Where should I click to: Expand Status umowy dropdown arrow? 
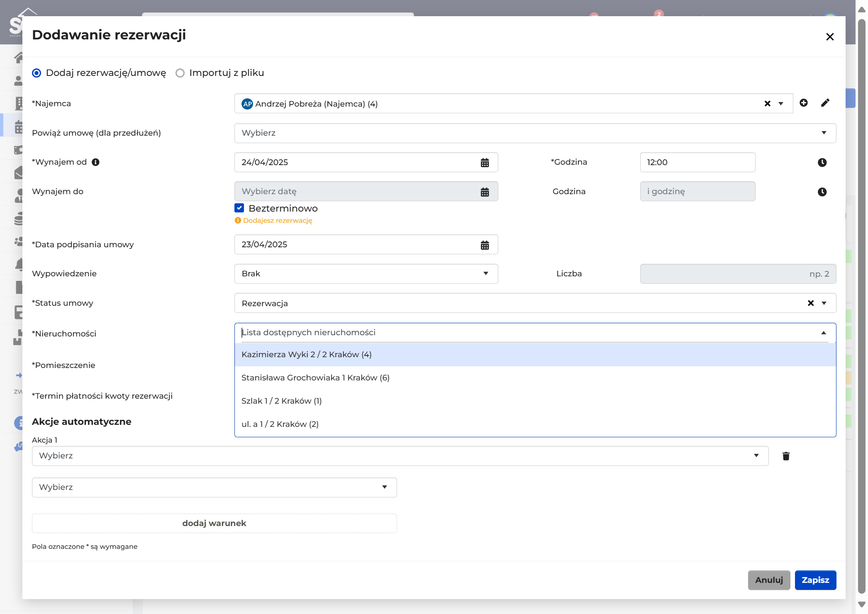(824, 303)
